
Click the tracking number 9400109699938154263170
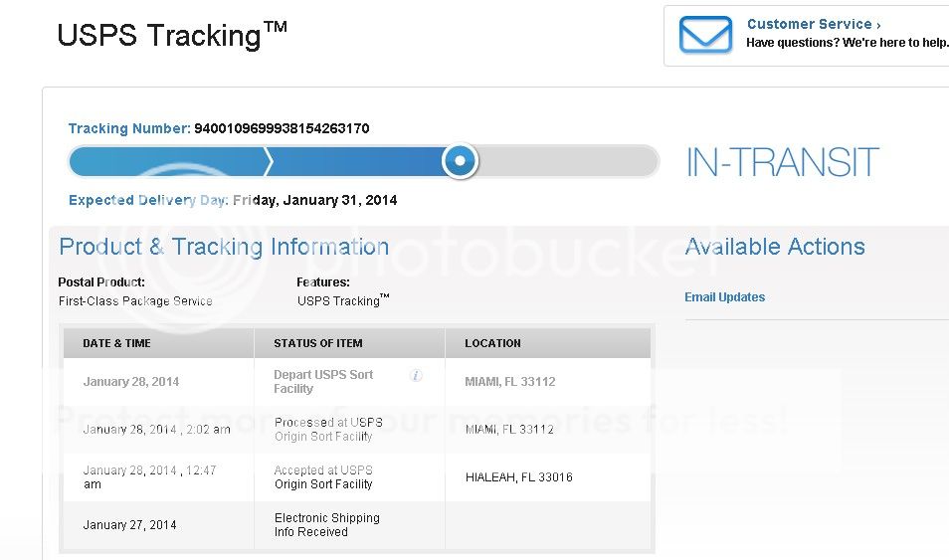282,128
